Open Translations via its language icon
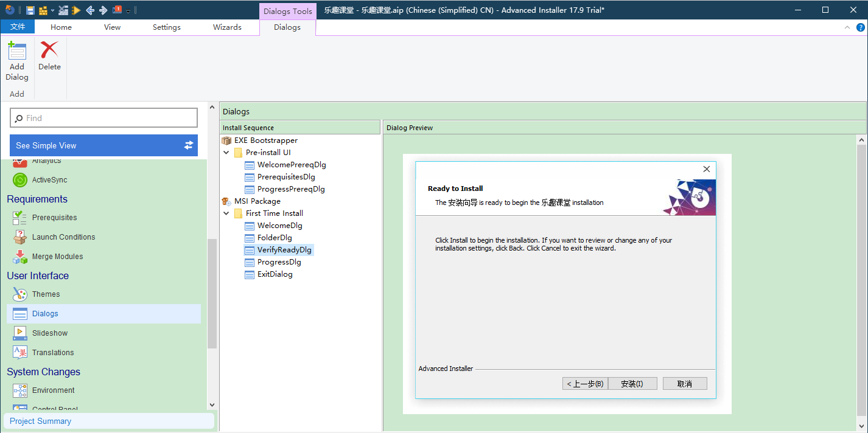868x433 pixels. [x=20, y=353]
